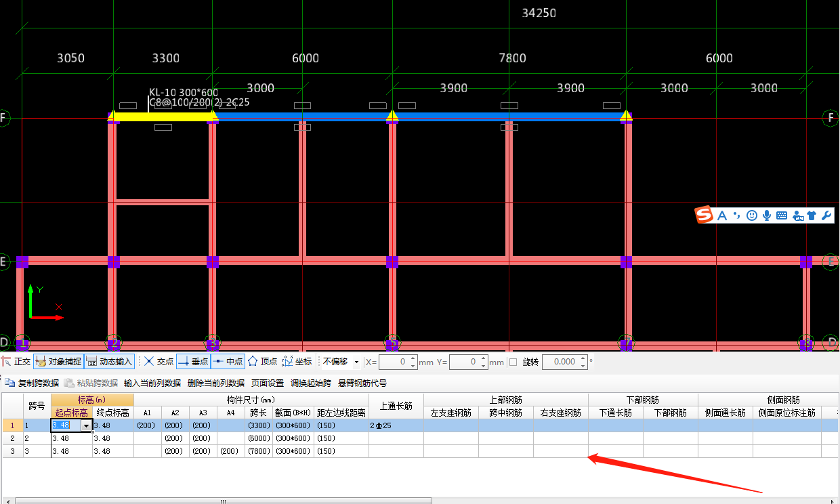Click the 34250 total dimension text
The width and height of the screenshot is (840, 504).
pyautogui.click(x=539, y=13)
